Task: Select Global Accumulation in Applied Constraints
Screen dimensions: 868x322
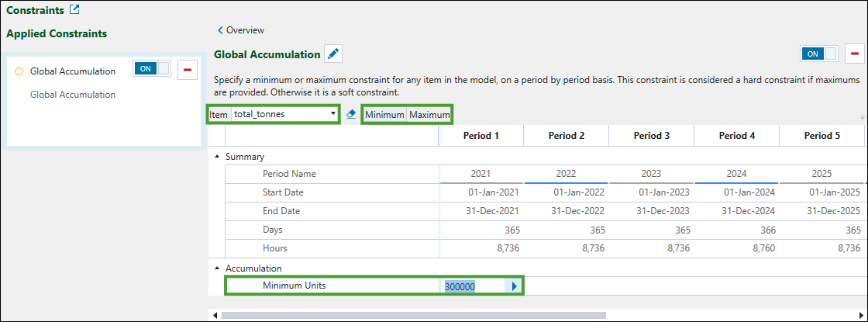Action: (x=73, y=71)
